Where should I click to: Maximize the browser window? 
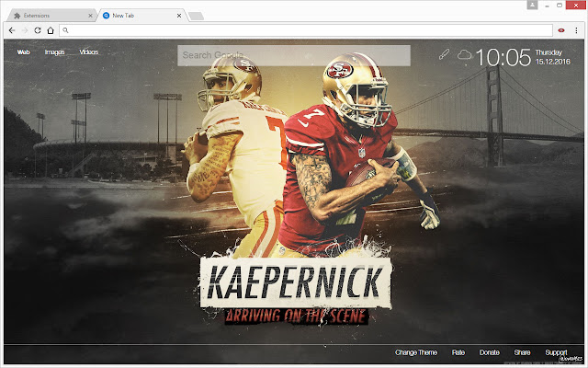pyautogui.click(x=560, y=5)
